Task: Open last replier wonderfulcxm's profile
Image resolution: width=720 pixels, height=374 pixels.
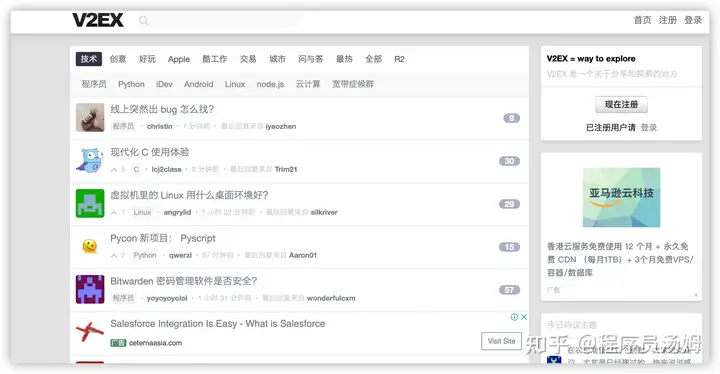Action: [331, 298]
